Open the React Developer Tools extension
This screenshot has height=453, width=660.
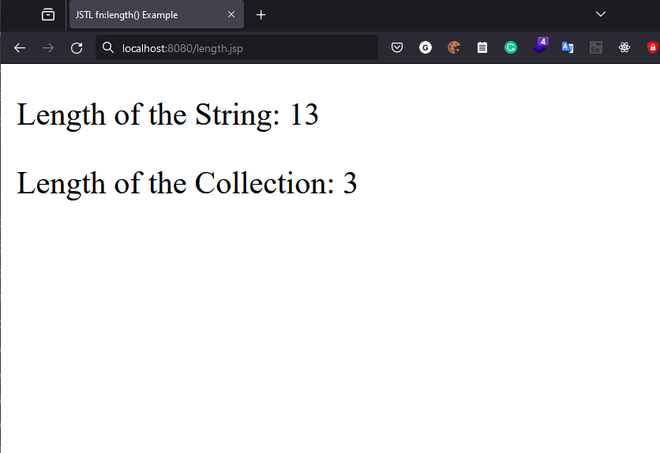tap(624, 48)
